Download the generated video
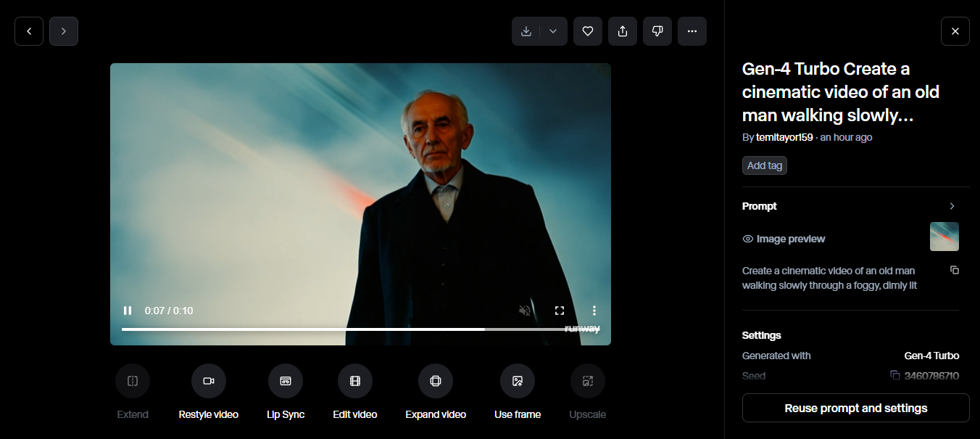 tap(526, 31)
